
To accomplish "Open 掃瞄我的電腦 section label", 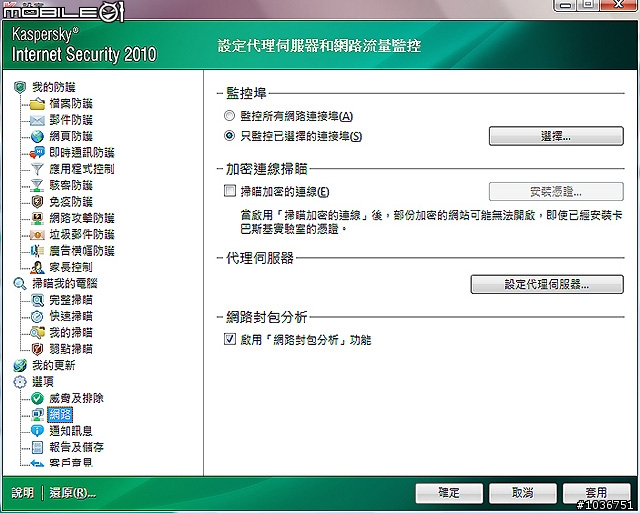I will click(64, 284).
